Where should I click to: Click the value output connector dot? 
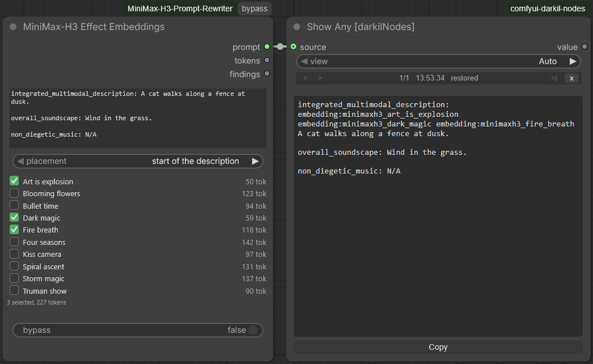tap(584, 46)
